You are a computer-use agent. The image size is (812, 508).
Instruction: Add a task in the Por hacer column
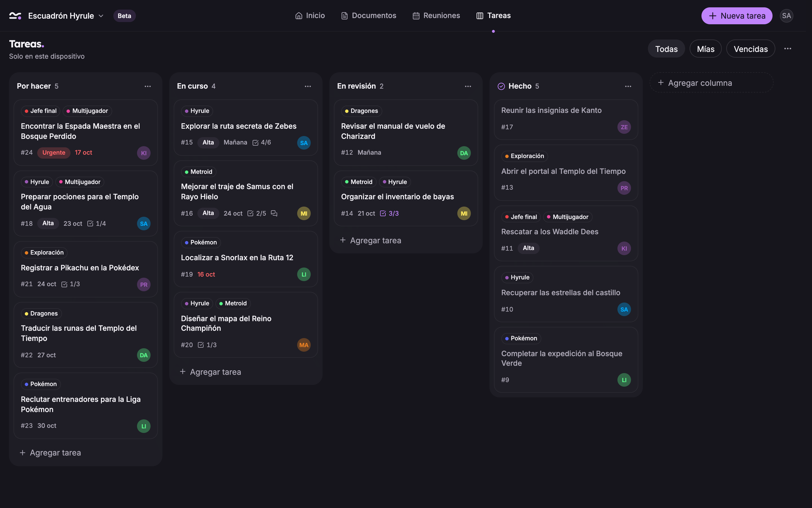click(x=50, y=453)
